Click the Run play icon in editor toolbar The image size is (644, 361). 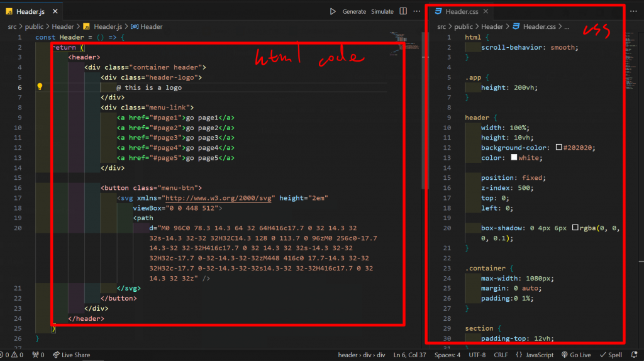point(333,11)
